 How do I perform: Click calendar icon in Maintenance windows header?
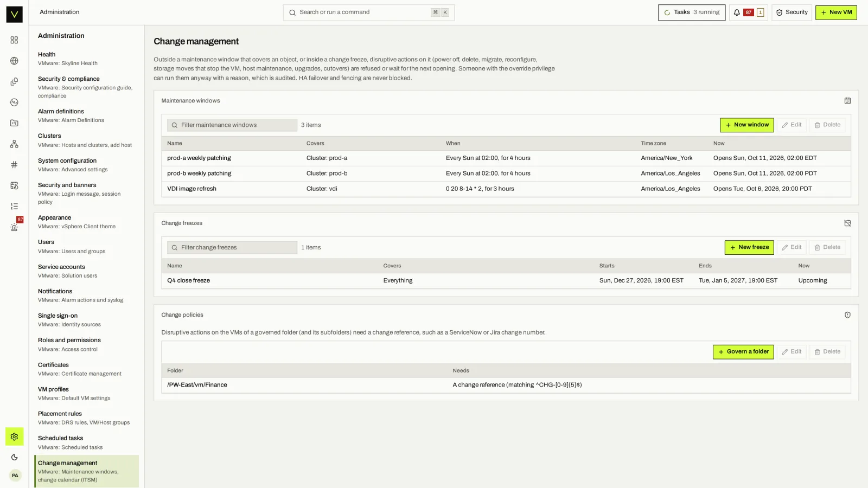tap(847, 101)
